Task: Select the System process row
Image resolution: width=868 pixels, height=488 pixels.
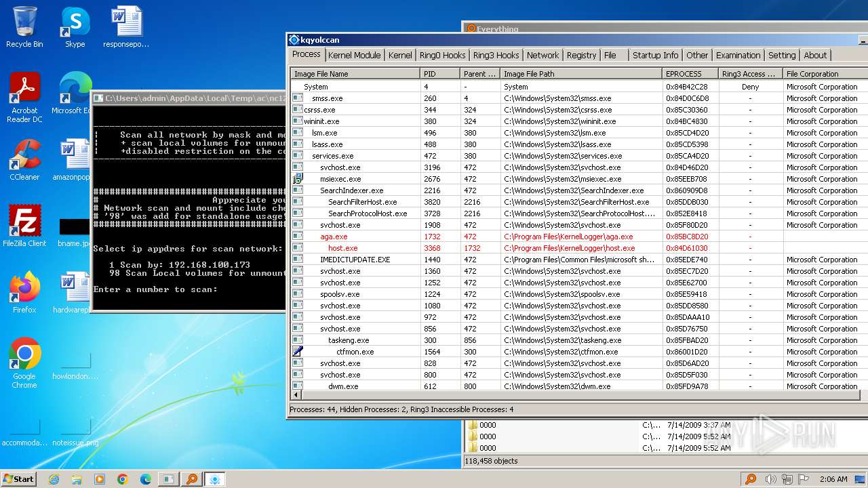Action: coord(578,87)
